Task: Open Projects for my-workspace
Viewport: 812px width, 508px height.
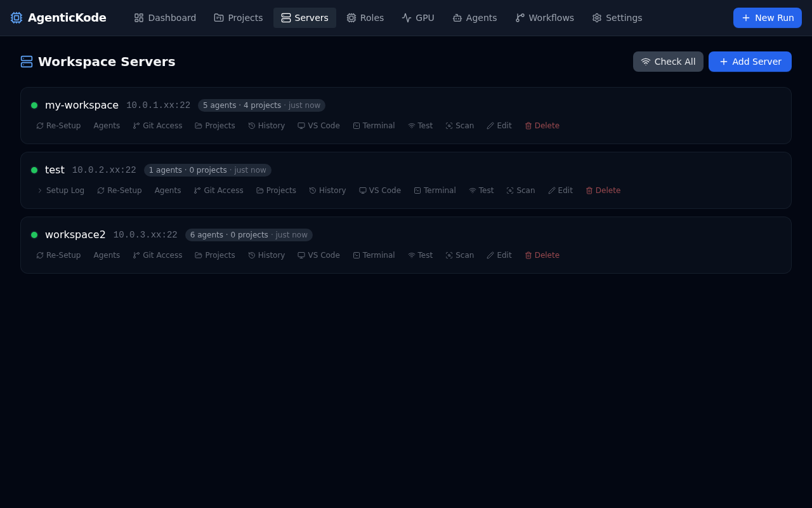Action: pos(214,125)
